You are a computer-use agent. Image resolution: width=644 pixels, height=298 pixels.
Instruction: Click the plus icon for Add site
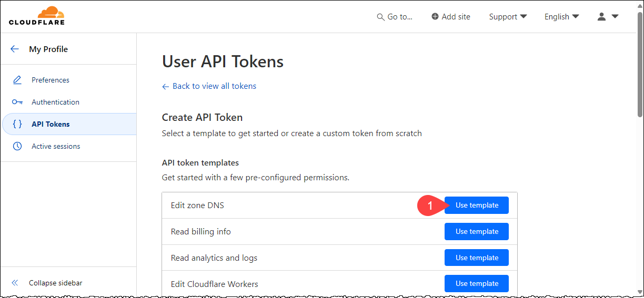pos(435,17)
